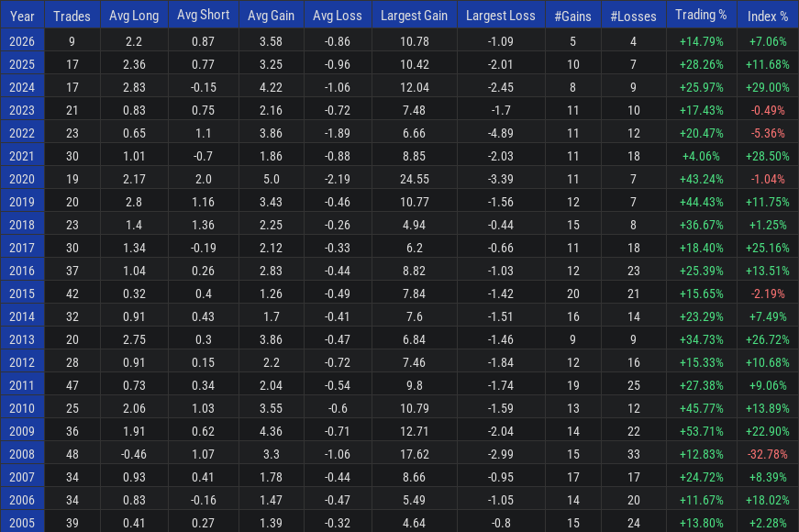Image resolution: width=799 pixels, height=532 pixels.
Task: Click the +44.43% trading value
Action: [x=701, y=202]
